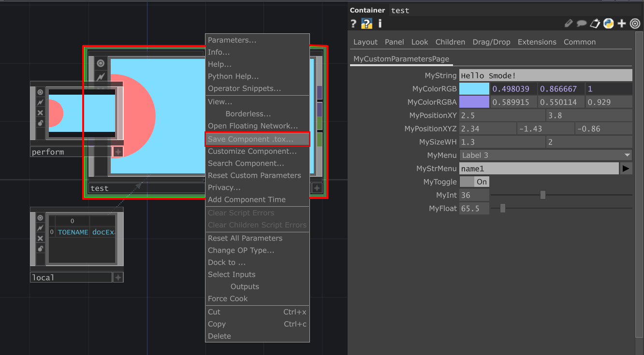Click star docking button beside perform node name
This screenshot has width=644, height=355.
(x=118, y=152)
